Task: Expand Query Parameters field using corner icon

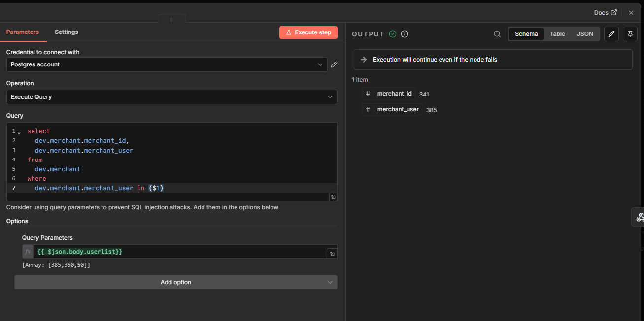Action: click(x=332, y=254)
